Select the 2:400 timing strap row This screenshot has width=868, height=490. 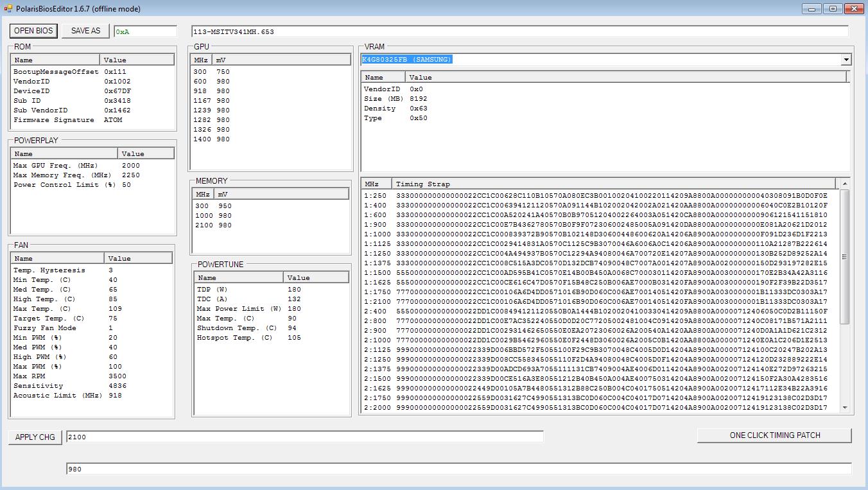pyautogui.click(x=600, y=311)
